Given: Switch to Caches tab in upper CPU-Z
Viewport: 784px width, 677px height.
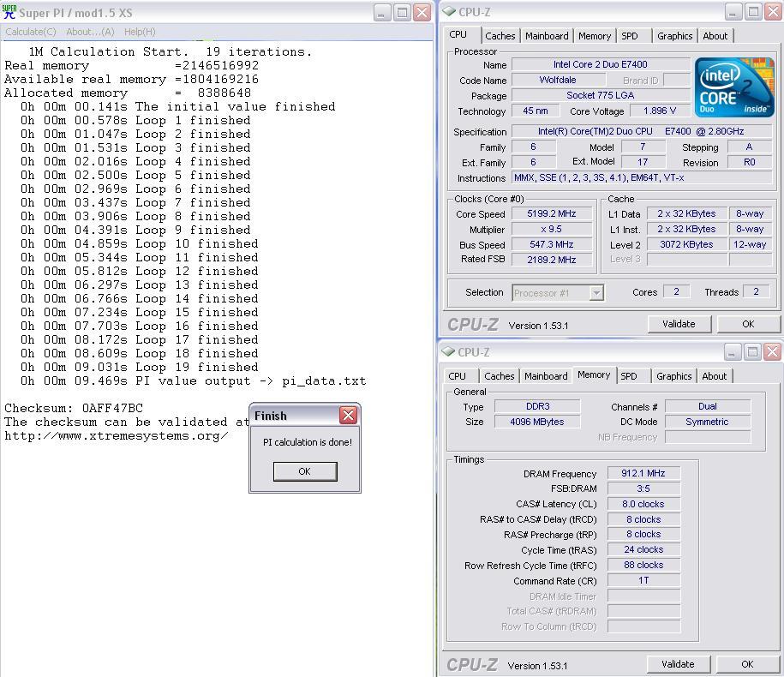Looking at the screenshot, I should [500, 36].
